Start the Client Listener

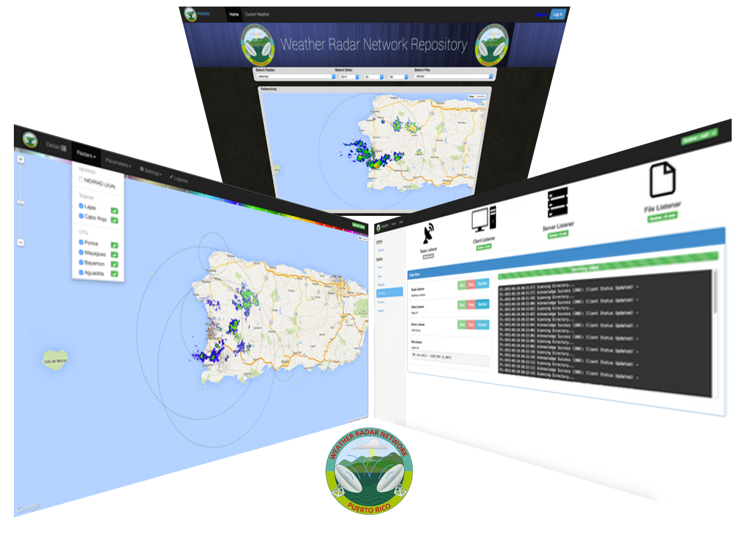[462, 305]
